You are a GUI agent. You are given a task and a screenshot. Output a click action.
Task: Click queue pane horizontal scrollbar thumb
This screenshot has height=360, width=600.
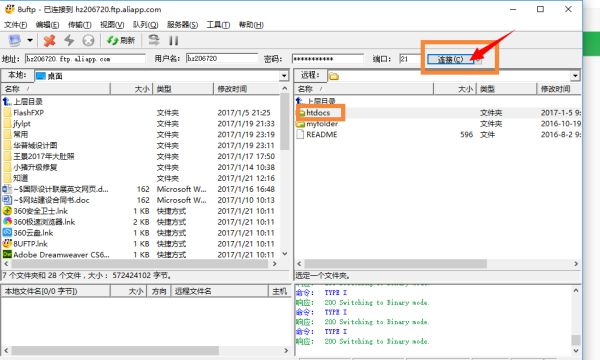pyautogui.click(x=115, y=350)
